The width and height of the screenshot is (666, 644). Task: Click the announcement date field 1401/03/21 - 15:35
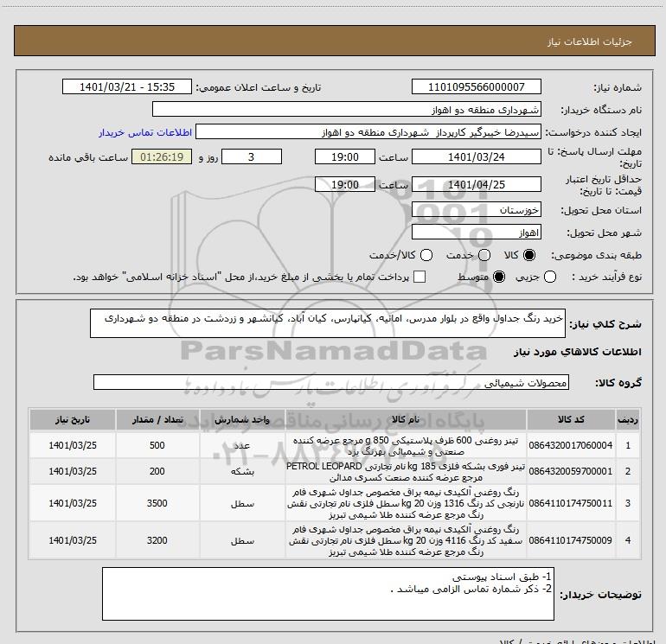(127, 86)
